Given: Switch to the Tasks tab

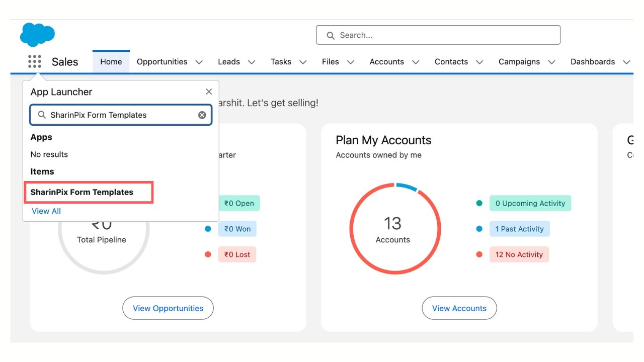Looking at the screenshot, I should tap(281, 62).
